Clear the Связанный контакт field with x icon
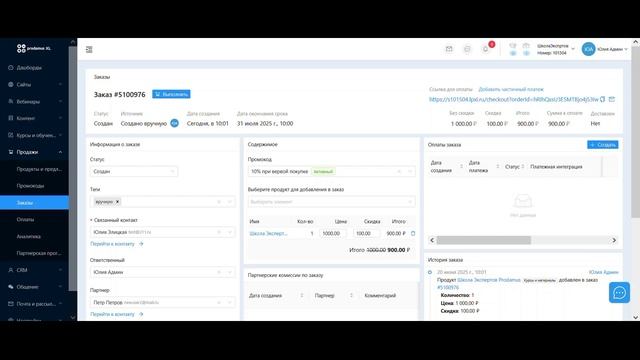The height and width of the screenshot is (360, 640). click(x=219, y=232)
